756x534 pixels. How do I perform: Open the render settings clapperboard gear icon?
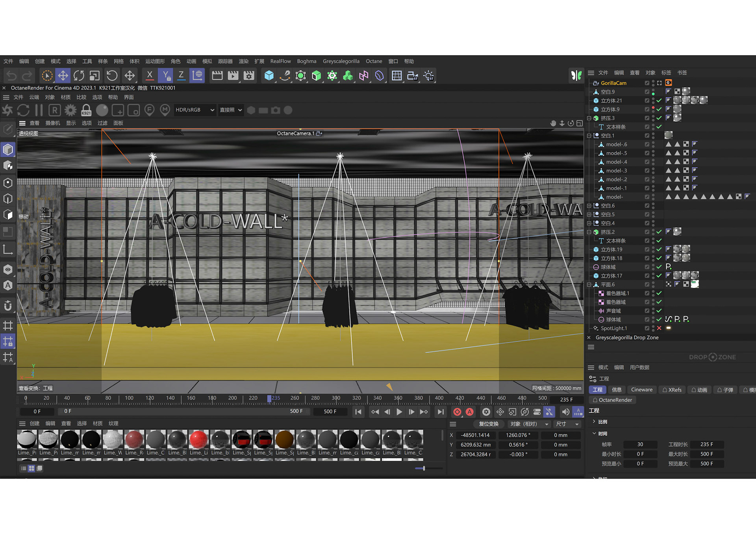tap(249, 76)
